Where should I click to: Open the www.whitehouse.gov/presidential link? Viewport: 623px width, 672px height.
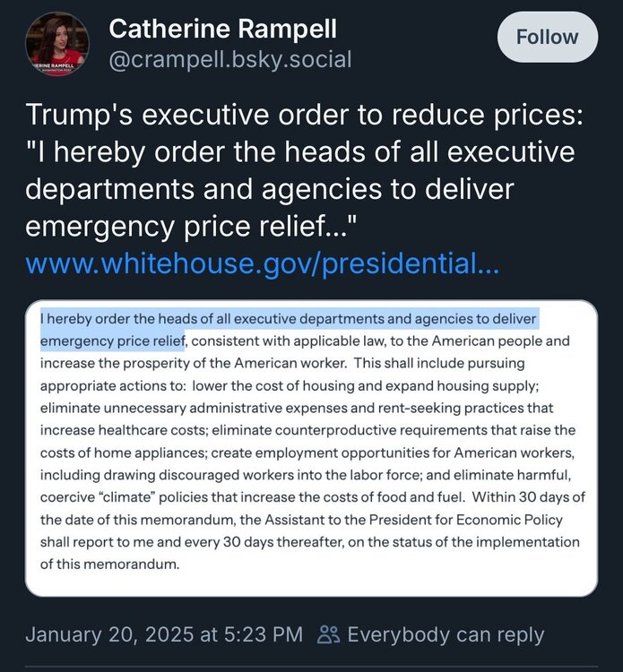click(x=262, y=263)
